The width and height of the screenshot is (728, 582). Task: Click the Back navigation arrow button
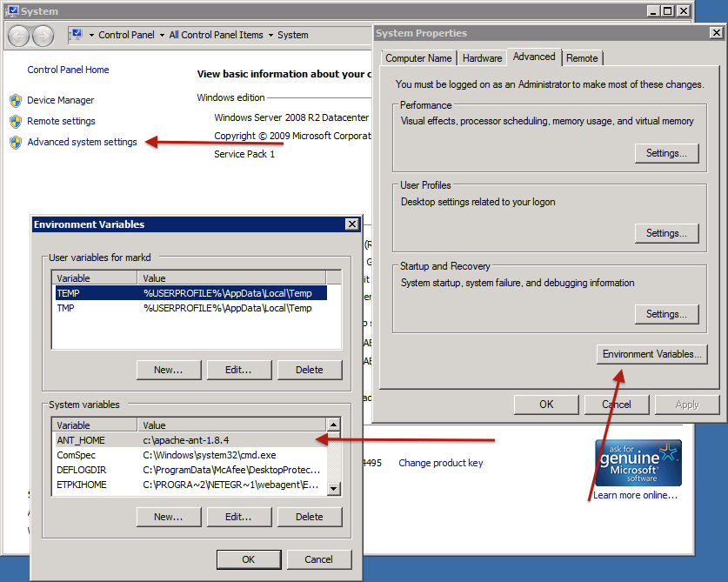(x=19, y=36)
